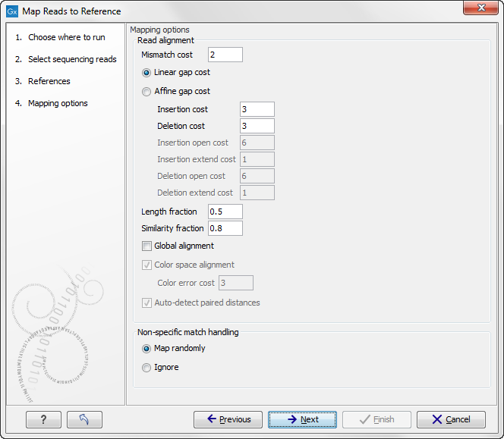Click the Previous button
The image size is (504, 439).
point(228,419)
